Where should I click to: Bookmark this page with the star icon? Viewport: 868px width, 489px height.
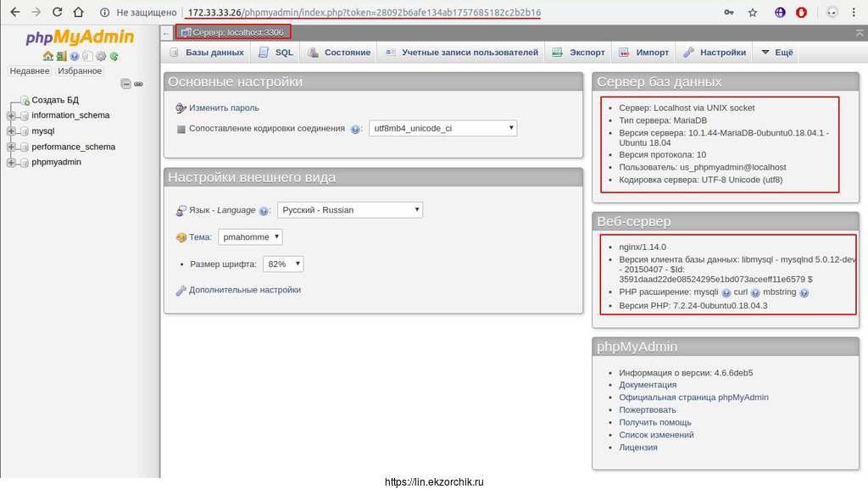753,13
